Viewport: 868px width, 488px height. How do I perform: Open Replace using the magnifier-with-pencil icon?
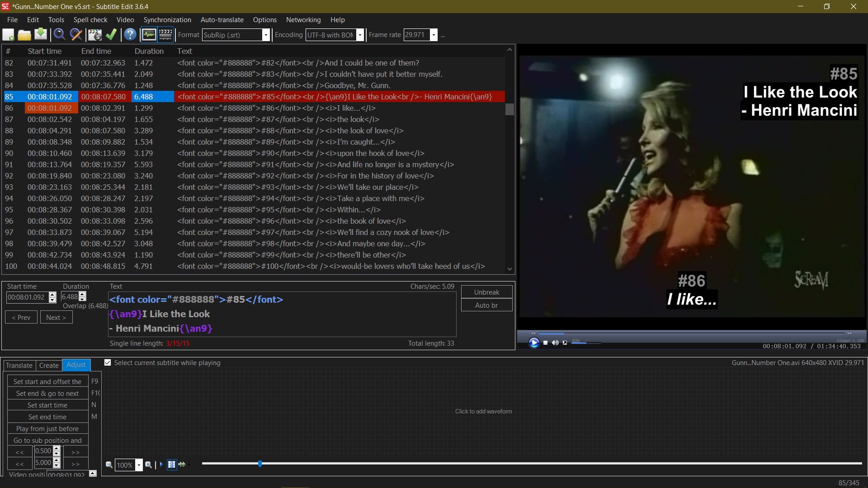75,35
